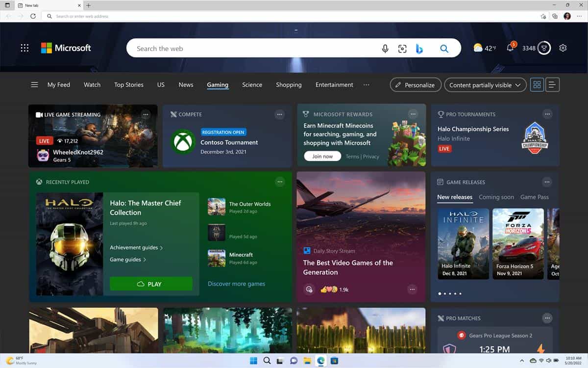Select Entertainment in the feed navigation
Viewport: 588px width, 368px height.
[x=334, y=84]
